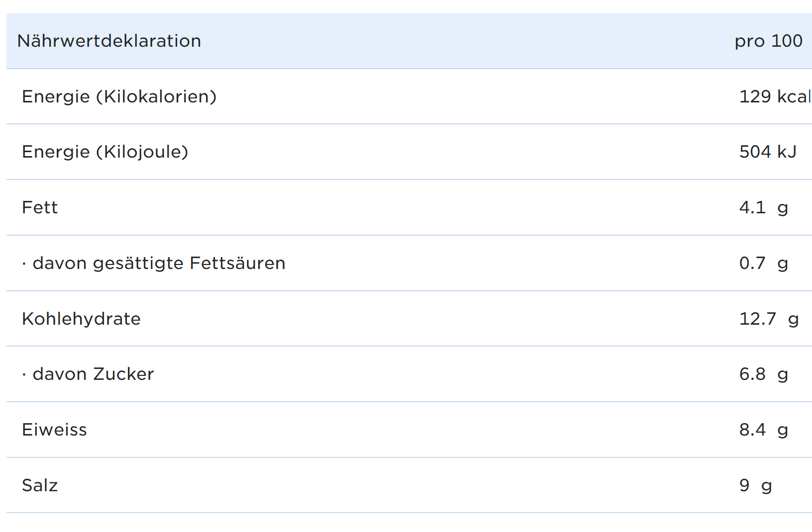
Task: Click the bullet before 'davon gesättigte Fettsäuren'
Action: pos(24,264)
